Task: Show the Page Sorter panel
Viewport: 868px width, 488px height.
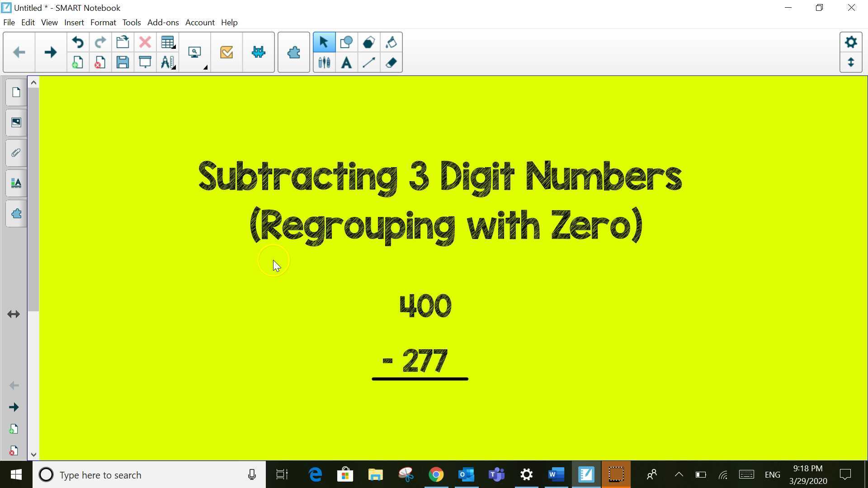Action: click(16, 92)
